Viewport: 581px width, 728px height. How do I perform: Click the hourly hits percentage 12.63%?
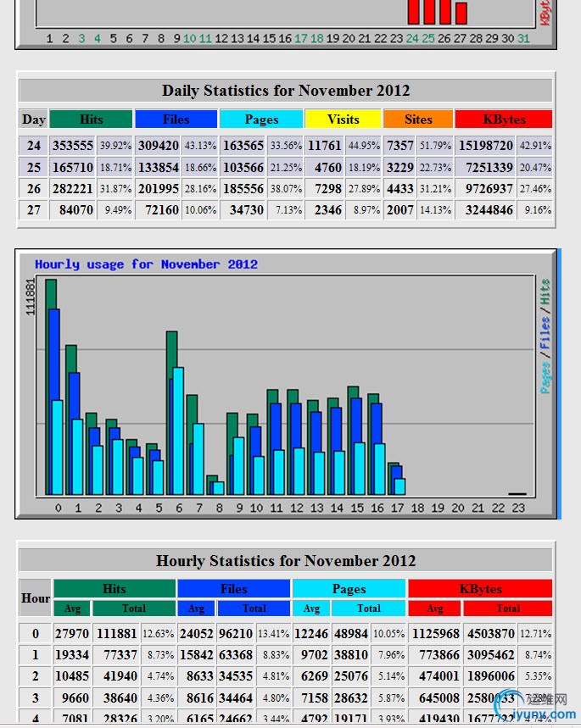pyautogui.click(x=158, y=634)
